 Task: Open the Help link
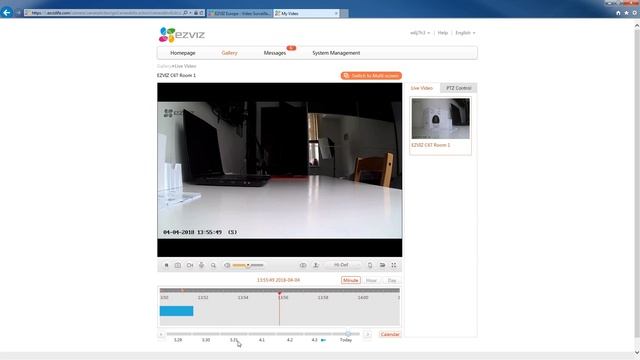[443, 33]
